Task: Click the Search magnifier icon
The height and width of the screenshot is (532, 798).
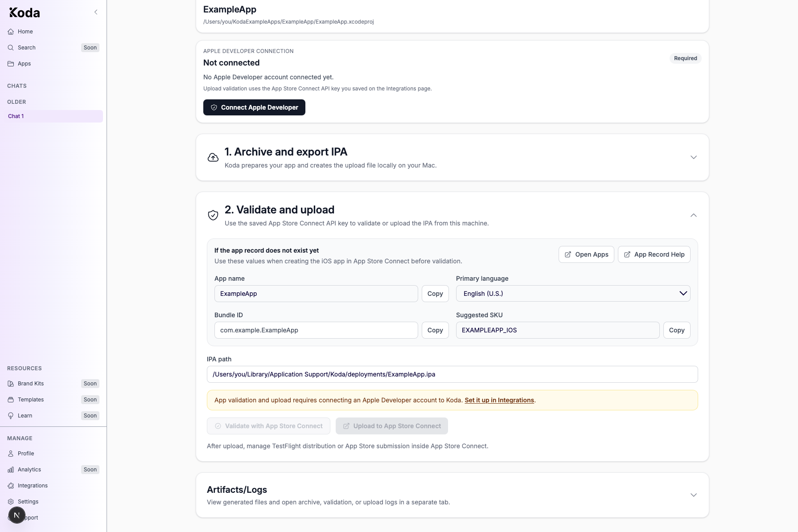Action: pos(11,48)
